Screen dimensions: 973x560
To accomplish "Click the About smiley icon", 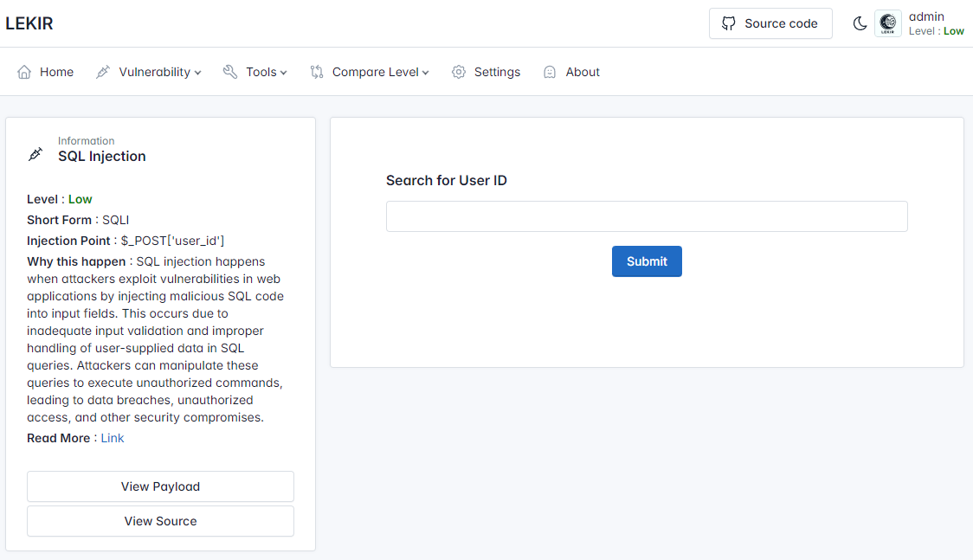I will [x=550, y=72].
